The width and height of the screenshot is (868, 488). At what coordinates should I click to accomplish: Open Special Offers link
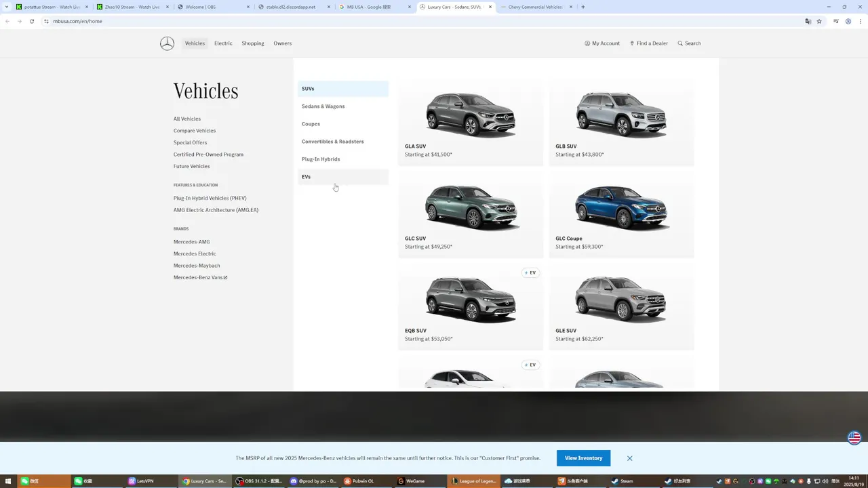[191, 142]
